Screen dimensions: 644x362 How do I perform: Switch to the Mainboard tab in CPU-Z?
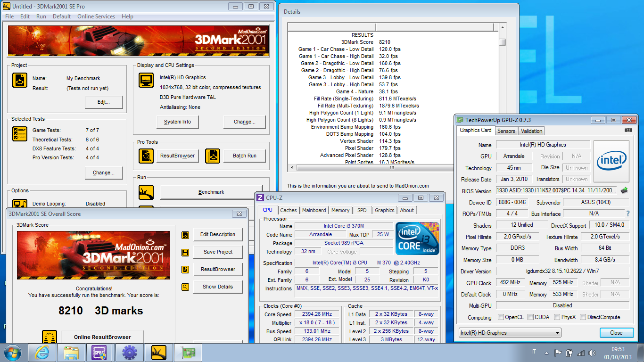(x=314, y=210)
